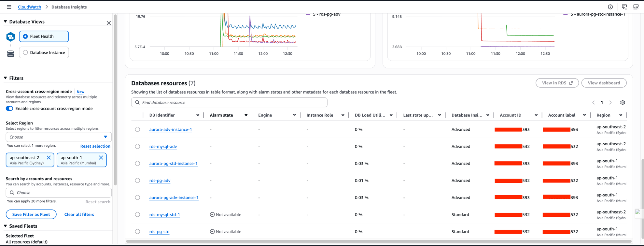
Task: Sort by Account label column arrow
Action: (584, 115)
